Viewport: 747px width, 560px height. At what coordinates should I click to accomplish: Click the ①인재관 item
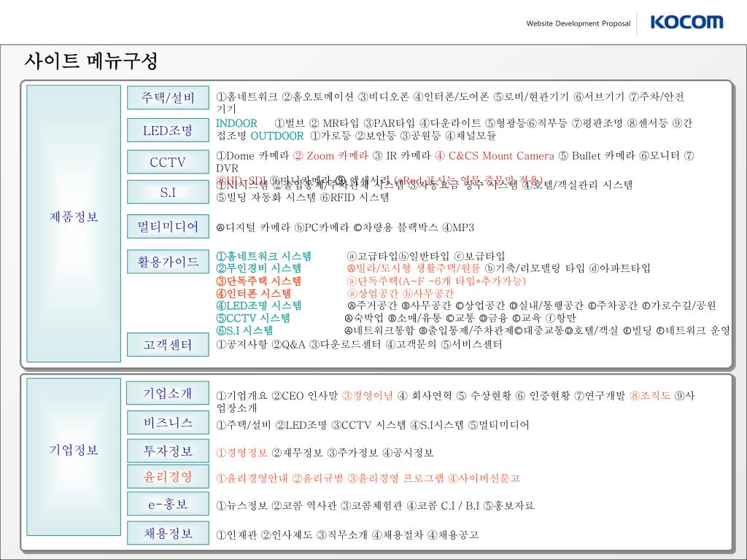coord(236,535)
